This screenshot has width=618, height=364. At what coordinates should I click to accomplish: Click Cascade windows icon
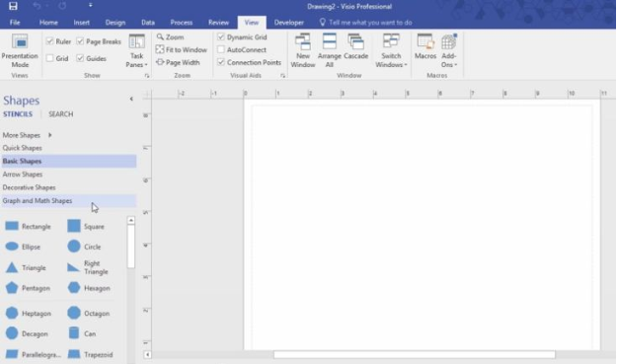[x=355, y=41]
